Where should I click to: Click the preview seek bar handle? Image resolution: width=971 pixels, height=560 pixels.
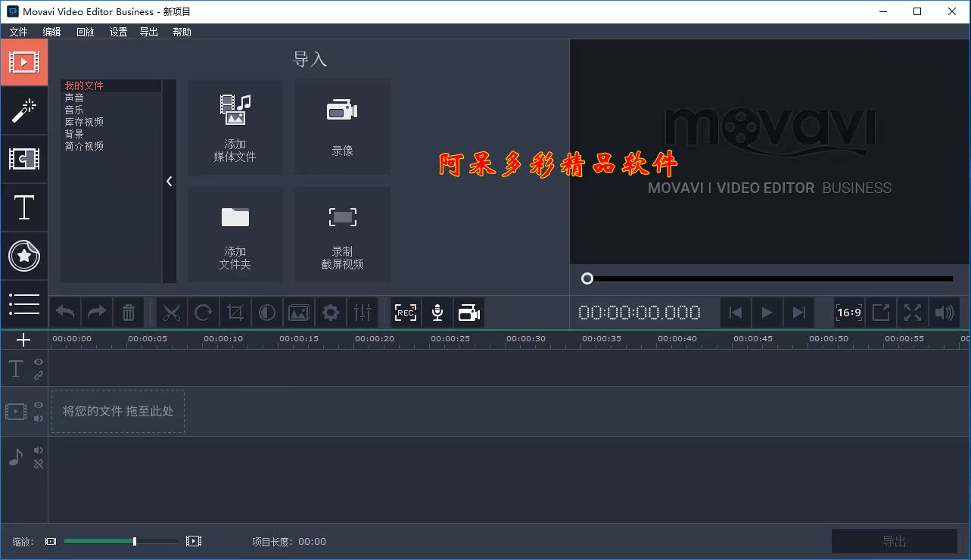tap(587, 278)
